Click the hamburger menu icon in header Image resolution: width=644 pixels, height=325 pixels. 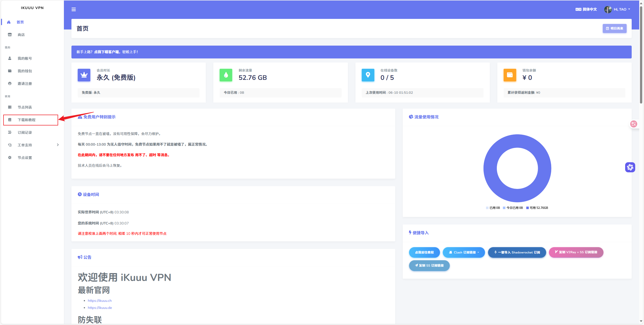[73, 9]
